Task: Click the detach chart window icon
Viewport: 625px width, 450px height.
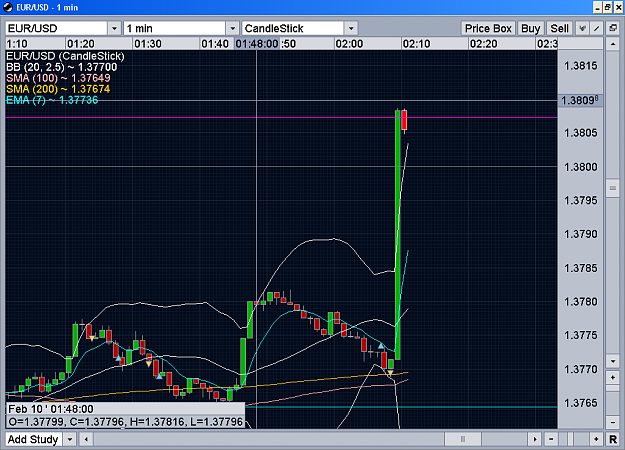Action: (x=613, y=28)
